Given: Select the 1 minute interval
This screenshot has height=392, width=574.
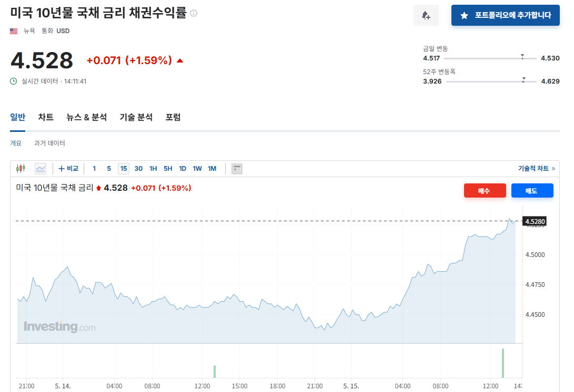Looking at the screenshot, I should pyautogui.click(x=94, y=169).
